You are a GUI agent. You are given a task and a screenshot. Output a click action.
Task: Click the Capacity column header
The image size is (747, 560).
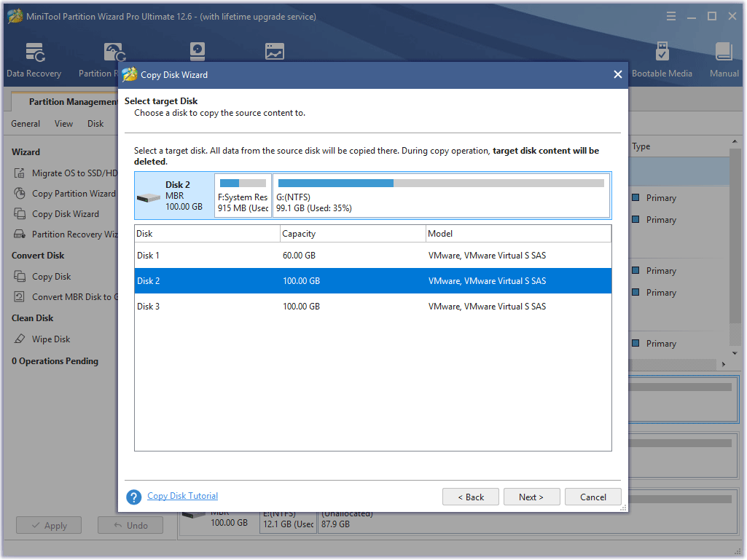(353, 234)
